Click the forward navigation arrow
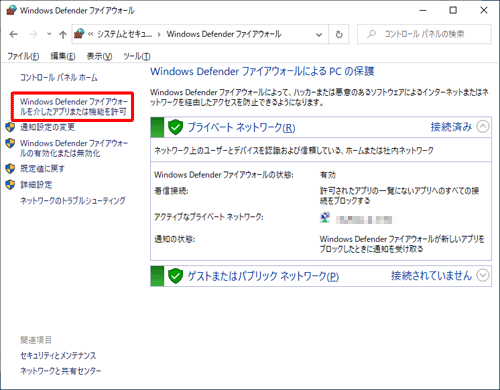The image size is (500, 390). pos(33,34)
